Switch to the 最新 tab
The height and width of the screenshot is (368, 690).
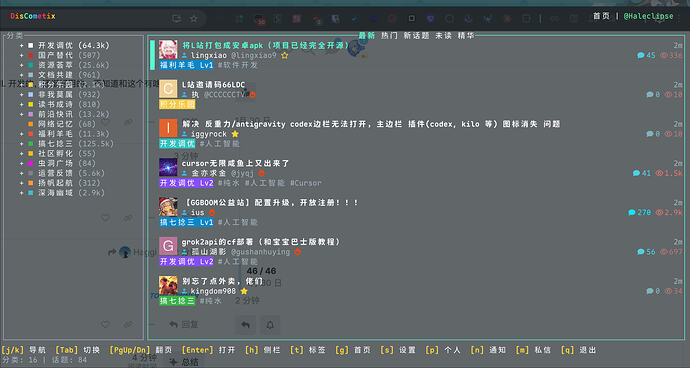click(367, 36)
